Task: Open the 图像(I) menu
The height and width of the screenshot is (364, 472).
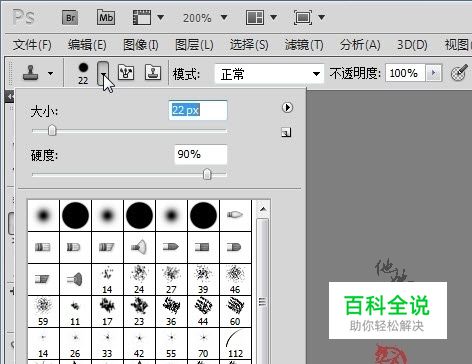Action: click(141, 45)
